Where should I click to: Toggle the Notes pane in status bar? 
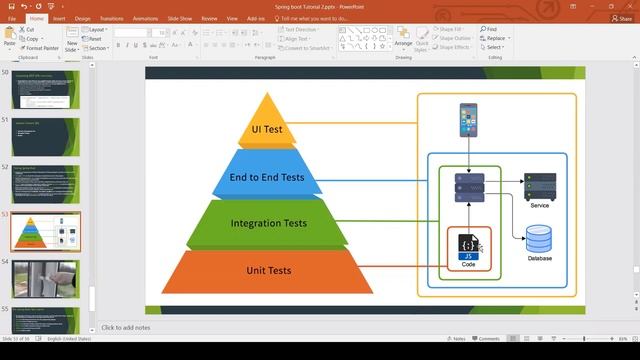pyautogui.click(x=456, y=338)
